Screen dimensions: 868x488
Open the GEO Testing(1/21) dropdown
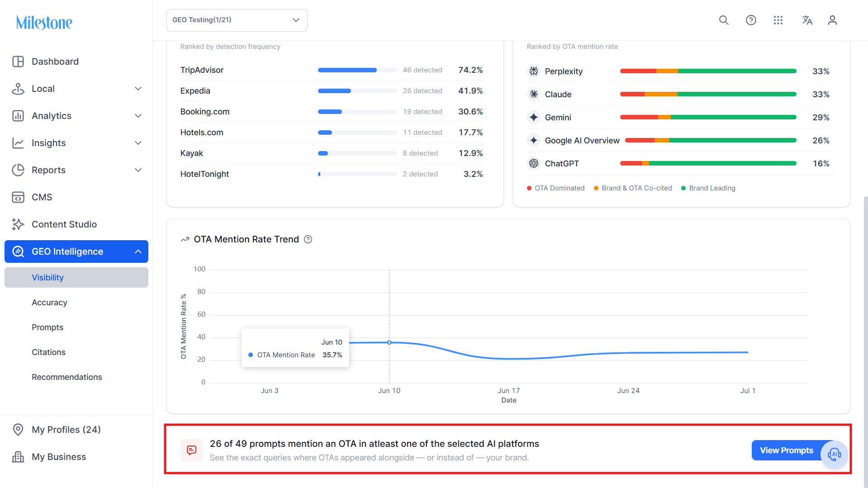click(x=237, y=20)
